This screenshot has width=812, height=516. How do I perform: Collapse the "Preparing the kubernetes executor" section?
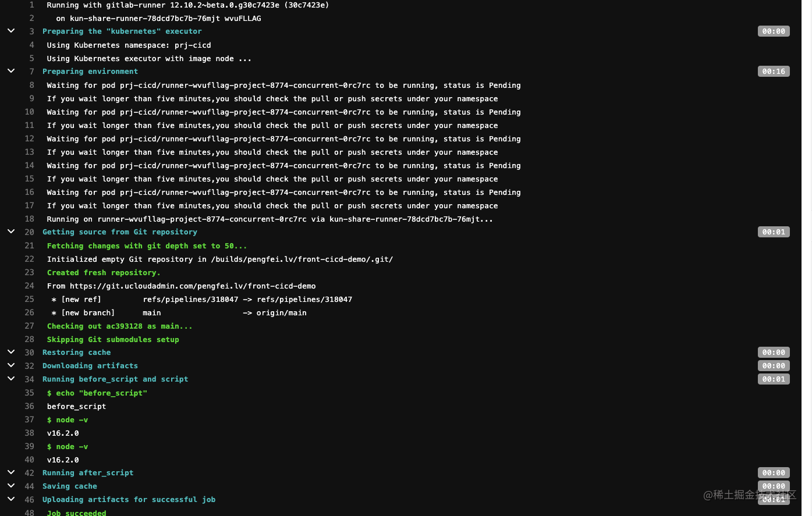click(11, 30)
